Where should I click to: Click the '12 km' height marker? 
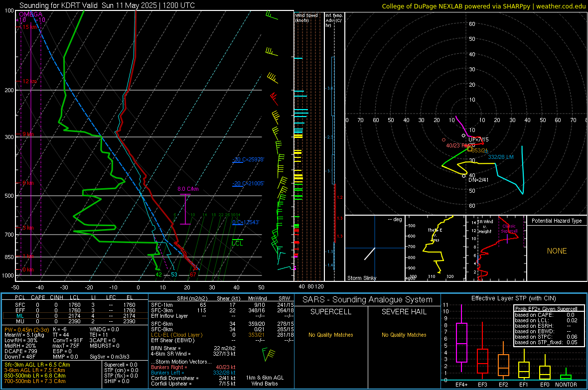tap(29, 81)
